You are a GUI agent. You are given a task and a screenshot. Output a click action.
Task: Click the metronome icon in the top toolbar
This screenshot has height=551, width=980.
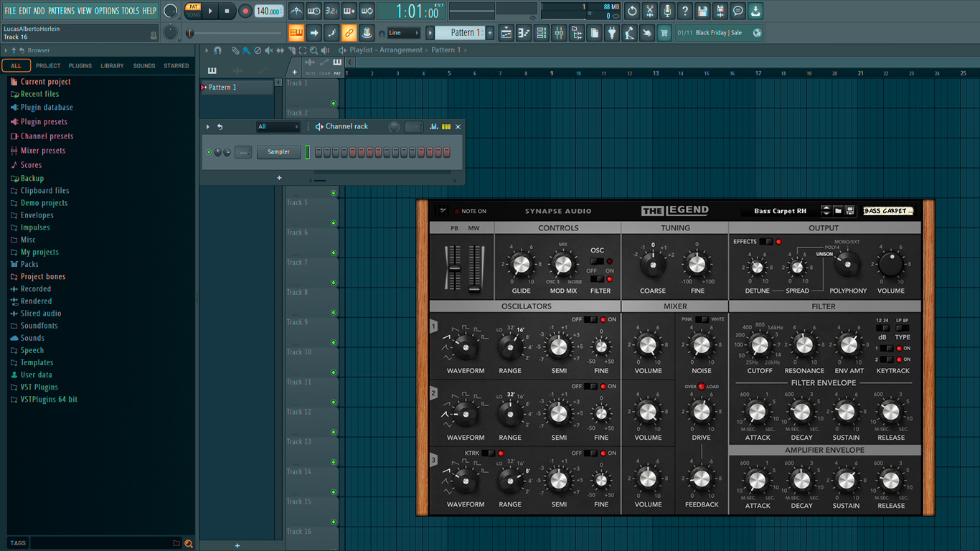[296, 11]
